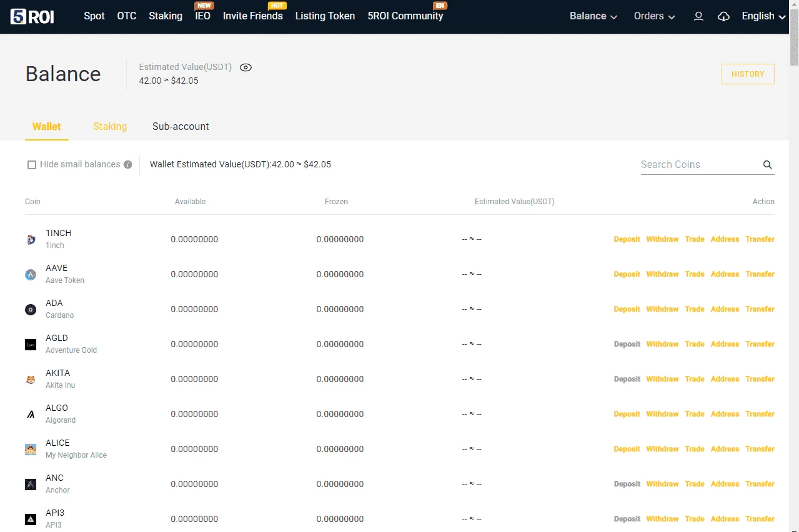Click the 'My Neighbor Alice' coin name
Screen dimensions: 799x532
(x=76, y=455)
